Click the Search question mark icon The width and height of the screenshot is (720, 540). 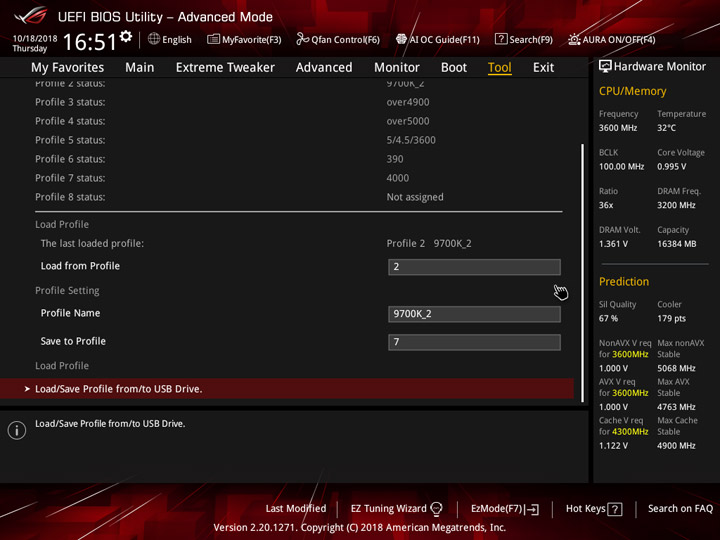point(501,39)
